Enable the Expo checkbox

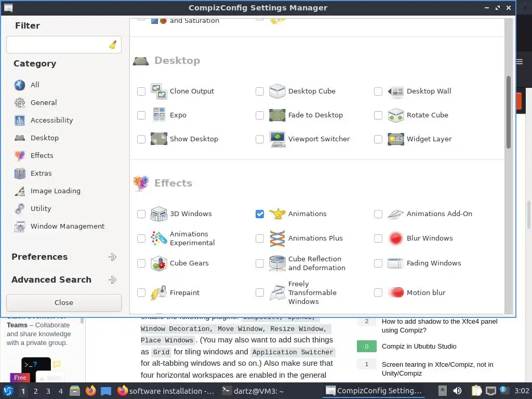pos(141,115)
